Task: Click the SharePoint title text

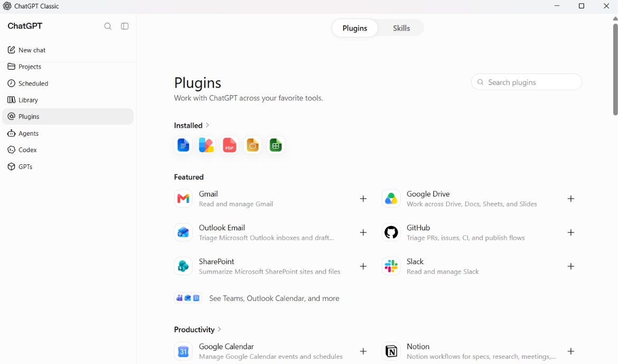Action: coord(216,262)
